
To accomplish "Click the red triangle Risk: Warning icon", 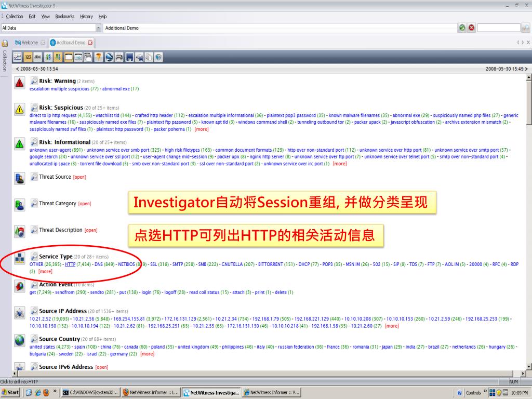I will click(20, 83).
